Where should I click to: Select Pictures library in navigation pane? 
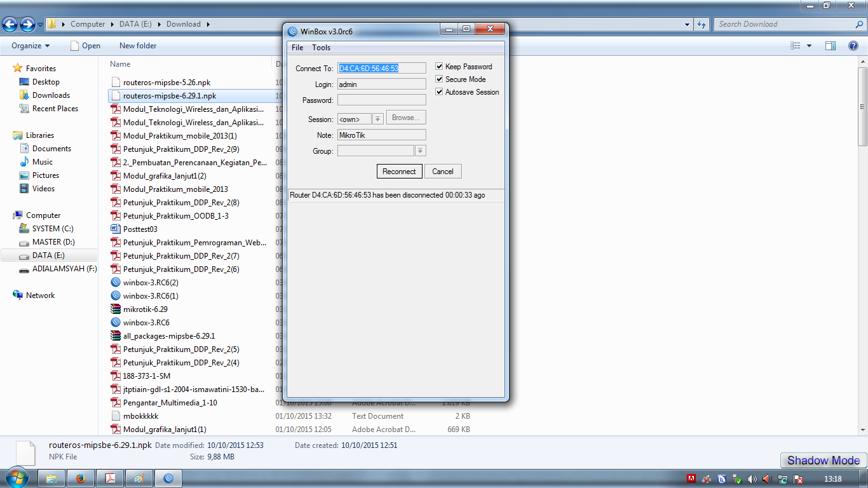pyautogui.click(x=46, y=175)
